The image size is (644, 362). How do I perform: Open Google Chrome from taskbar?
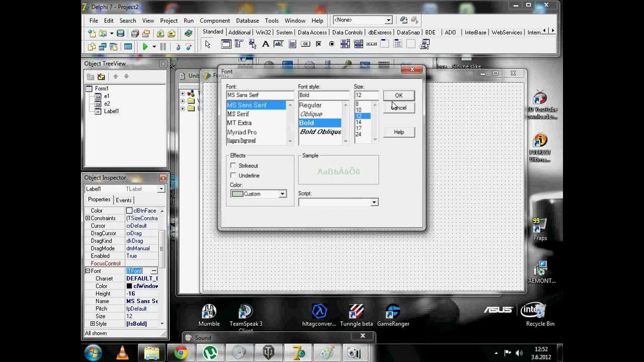pyautogui.click(x=181, y=353)
